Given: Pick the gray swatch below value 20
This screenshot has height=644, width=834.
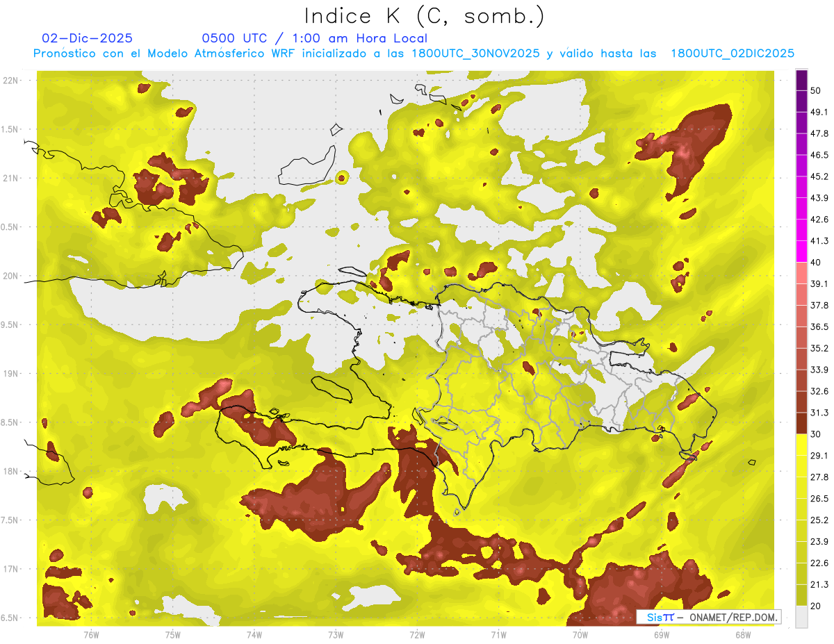Looking at the screenshot, I should coord(801,617).
